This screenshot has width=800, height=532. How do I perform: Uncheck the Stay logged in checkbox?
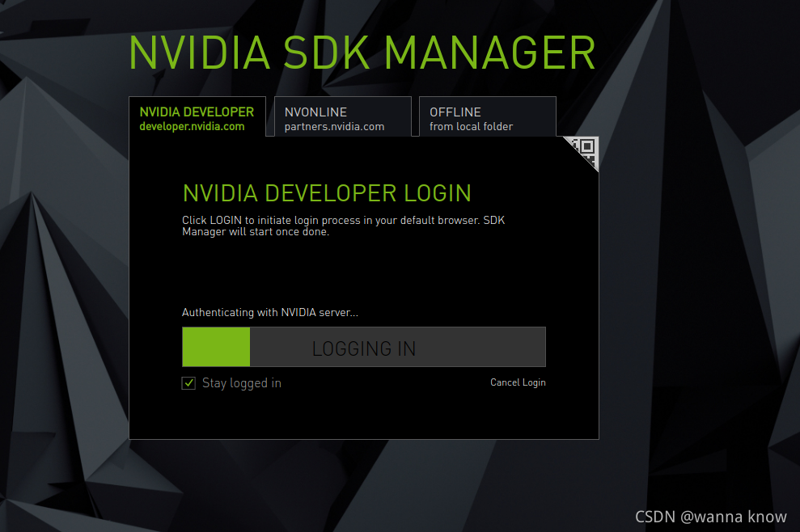[x=188, y=383]
